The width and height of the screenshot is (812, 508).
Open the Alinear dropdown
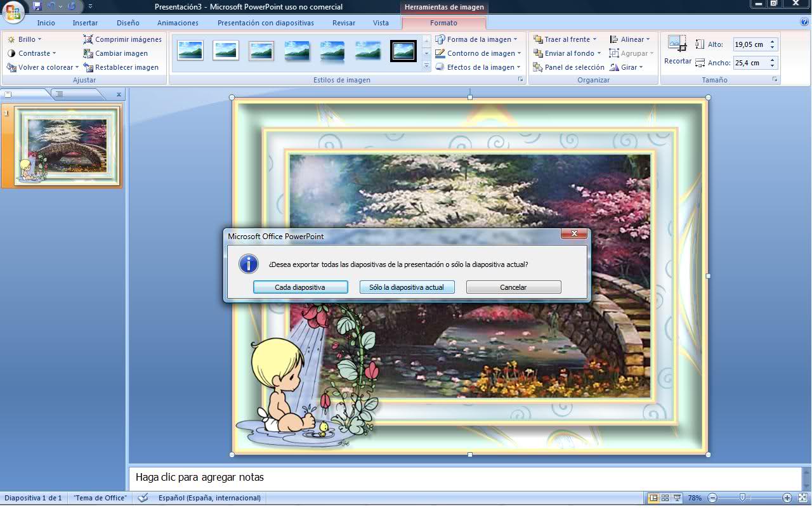tap(630, 39)
